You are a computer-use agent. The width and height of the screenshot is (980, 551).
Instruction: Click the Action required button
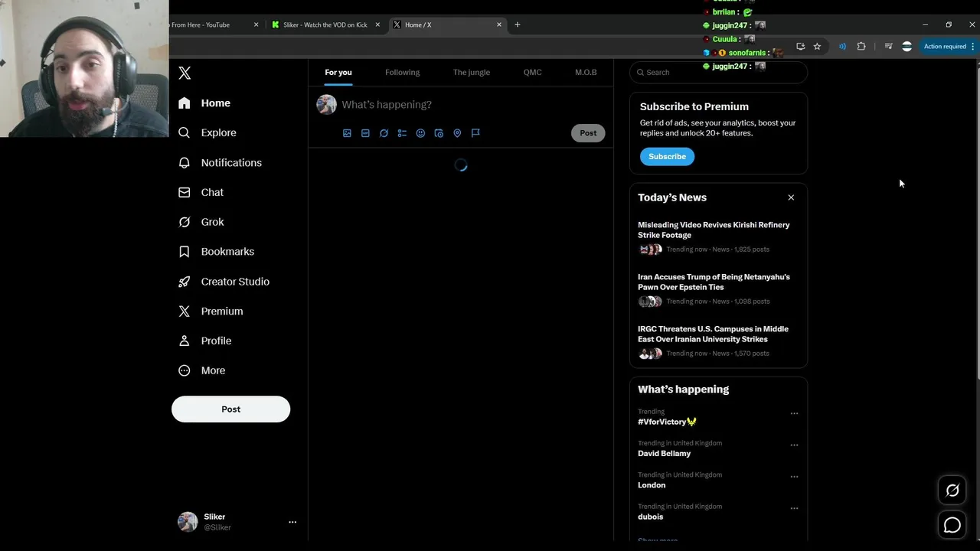tap(949, 46)
